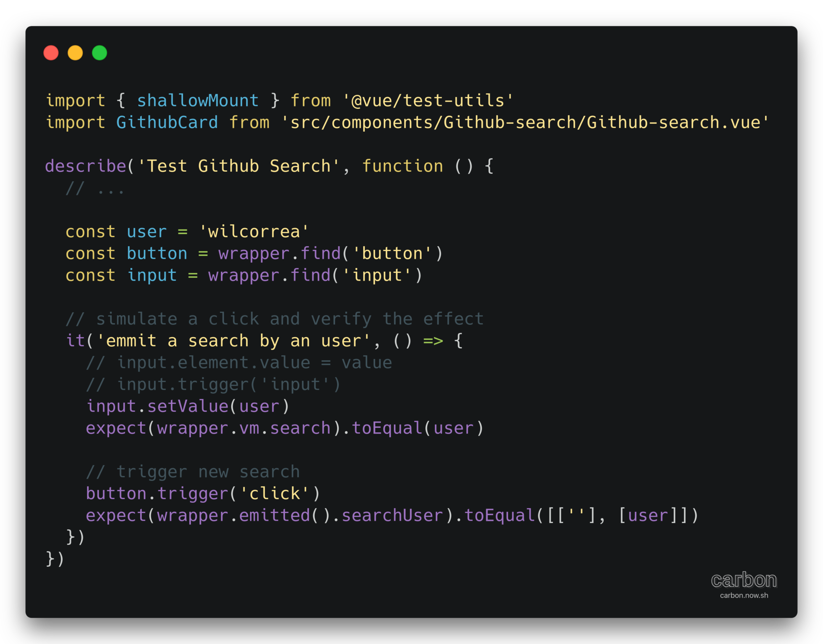Click the yellow minimize window dot
Image resolution: width=823 pixels, height=644 pixels.
pyautogui.click(x=75, y=53)
